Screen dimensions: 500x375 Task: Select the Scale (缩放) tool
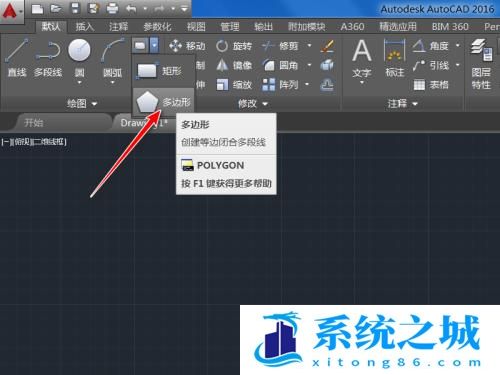[233, 85]
